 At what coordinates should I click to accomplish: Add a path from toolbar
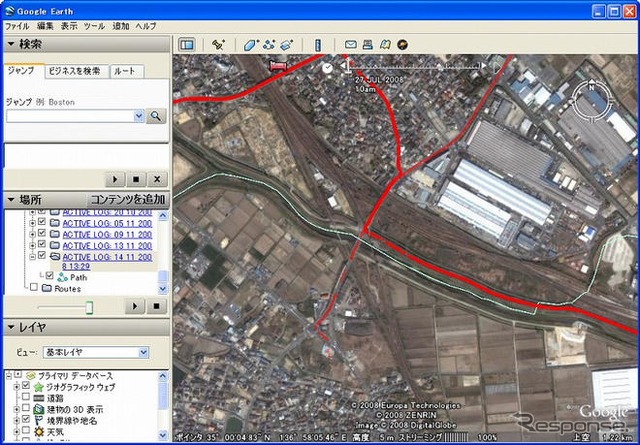(269, 44)
